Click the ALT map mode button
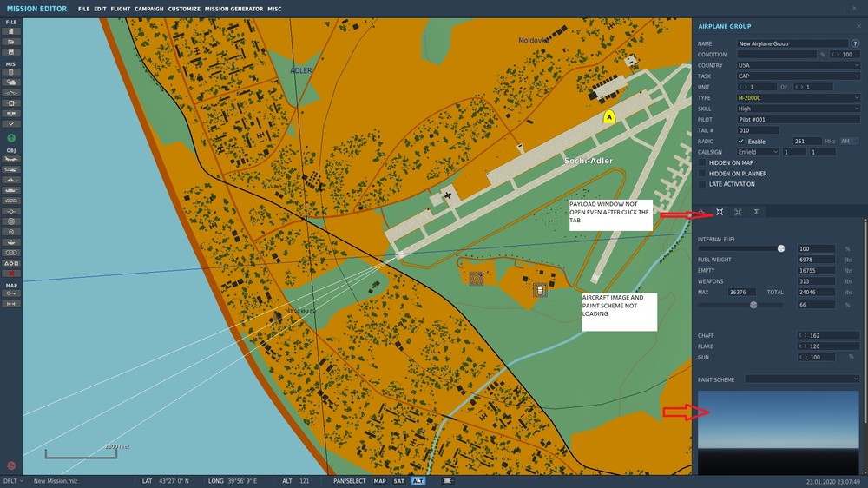Viewport: 868px width, 488px height. click(x=418, y=481)
